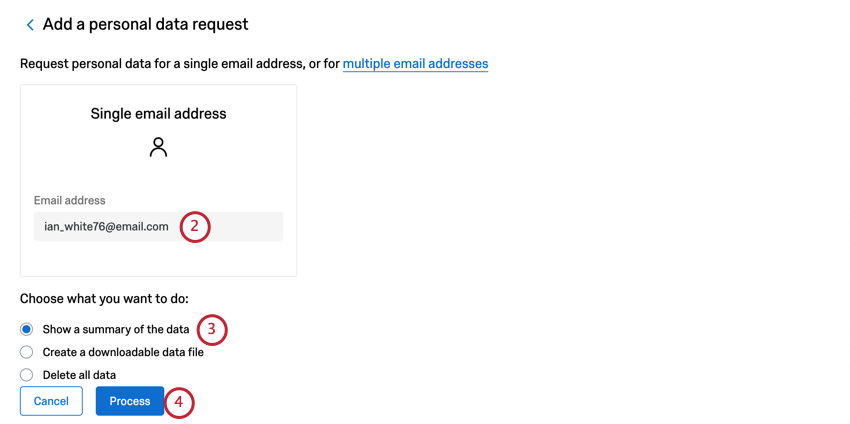Click the 'Email address' field label
The width and height of the screenshot is (850, 424).
coord(69,201)
